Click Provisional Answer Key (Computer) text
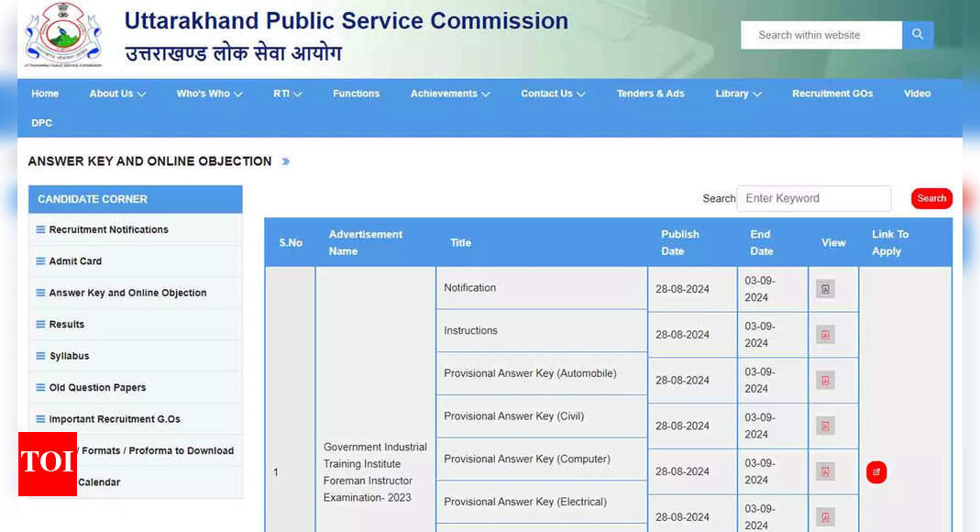The height and width of the screenshot is (532, 980). pos(527,459)
